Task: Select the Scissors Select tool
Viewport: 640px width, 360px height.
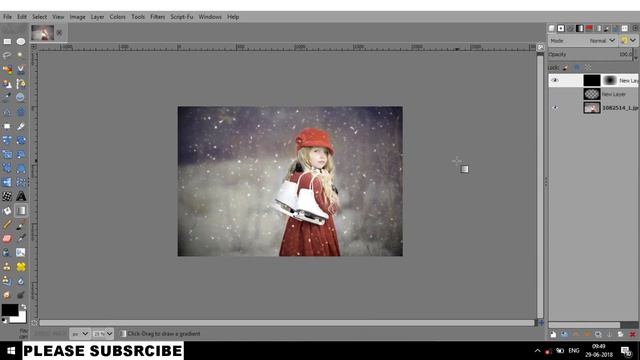Action: point(21,69)
